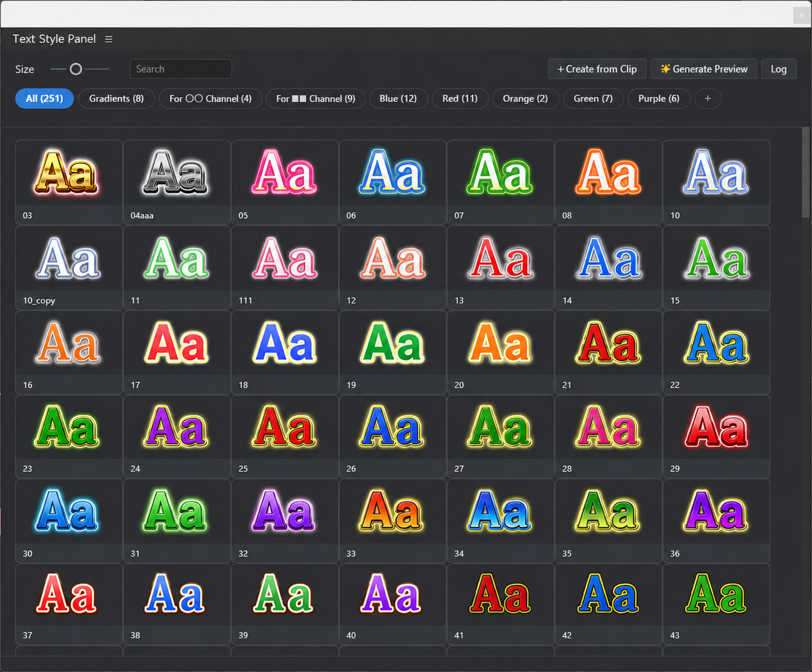812x672 pixels.
Task: Apply the blue style 18
Action: pyautogui.click(x=284, y=353)
